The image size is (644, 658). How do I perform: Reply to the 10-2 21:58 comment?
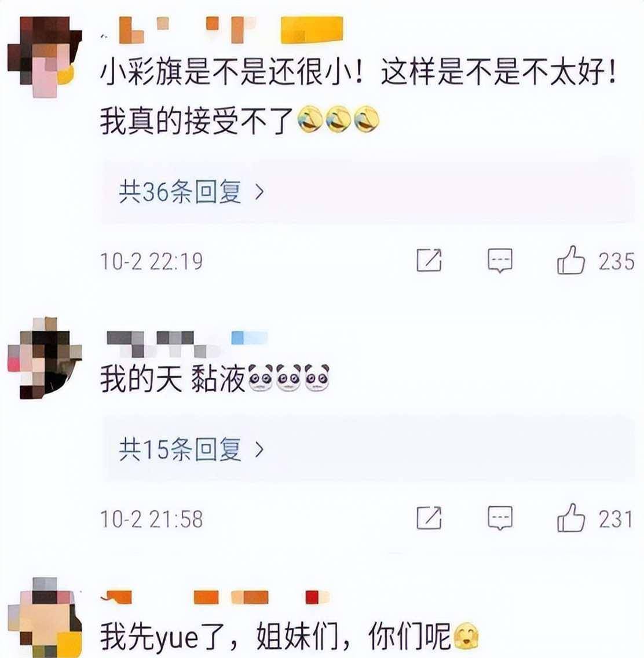click(500, 518)
